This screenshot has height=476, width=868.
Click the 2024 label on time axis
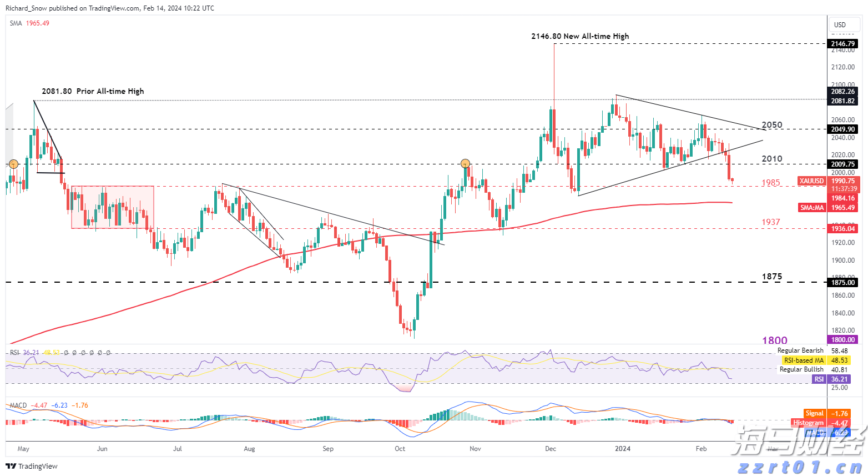point(622,448)
